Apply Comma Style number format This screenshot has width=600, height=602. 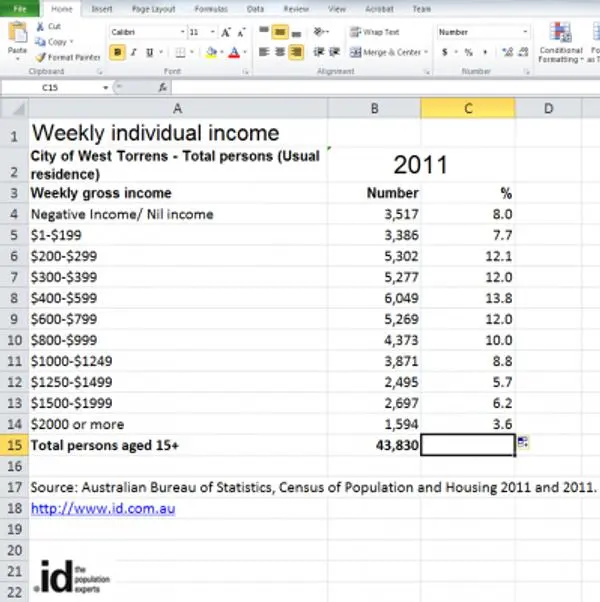pyautogui.click(x=485, y=52)
